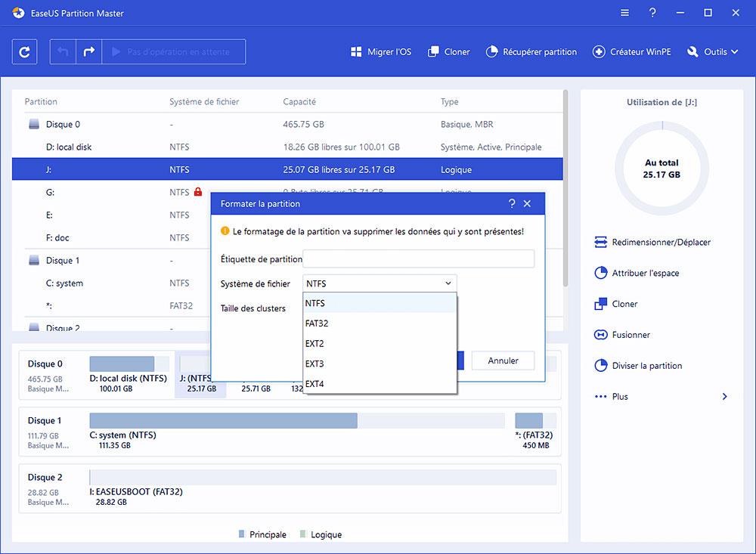This screenshot has width=756, height=554.
Task: Select the Cloner toolbar icon
Action: point(448,51)
